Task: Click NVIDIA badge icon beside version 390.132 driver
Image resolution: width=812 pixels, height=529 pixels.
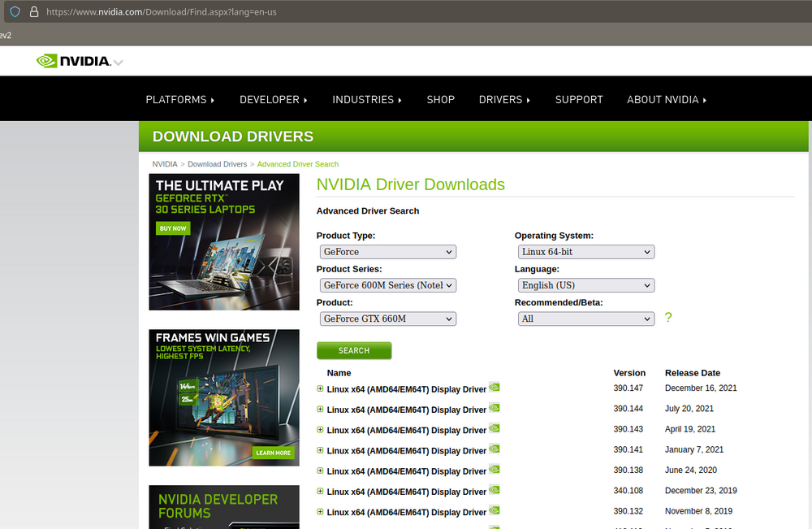Action: [x=495, y=509]
